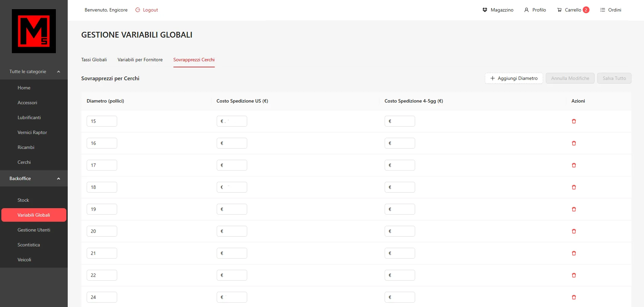Go to Profilo page
Image resolution: width=644 pixels, height=307 pixels.
click(x=535, y=10)
